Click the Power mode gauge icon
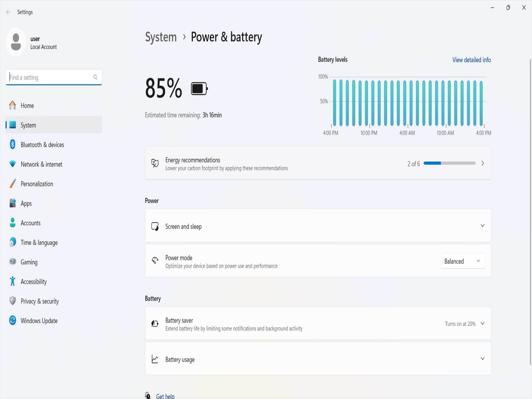This screenshot has height=399, width=532. 155,261
